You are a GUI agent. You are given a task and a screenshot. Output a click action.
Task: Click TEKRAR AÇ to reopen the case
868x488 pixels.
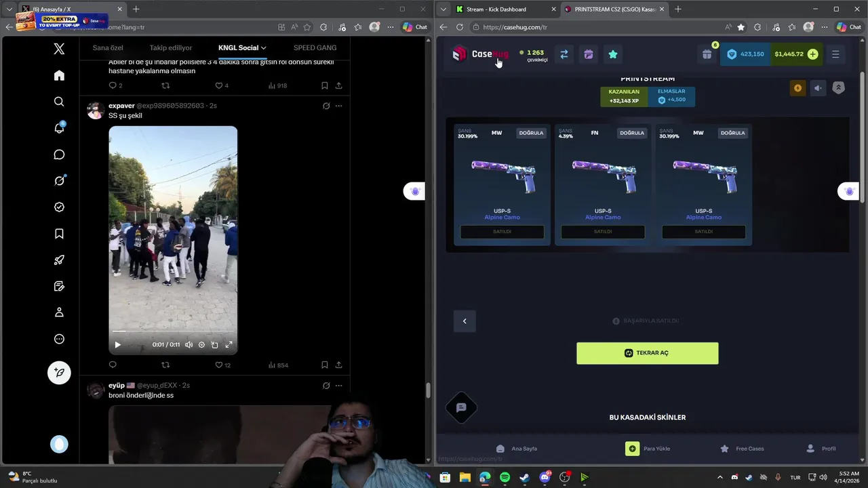coord(648,353)
